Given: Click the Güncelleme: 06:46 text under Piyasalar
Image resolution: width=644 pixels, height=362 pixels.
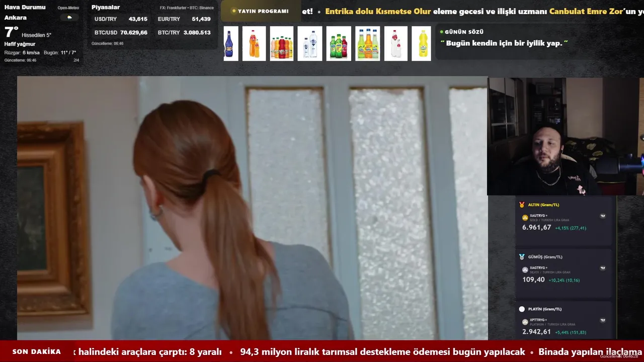Looking at the screenshot, I should (107, 44).
